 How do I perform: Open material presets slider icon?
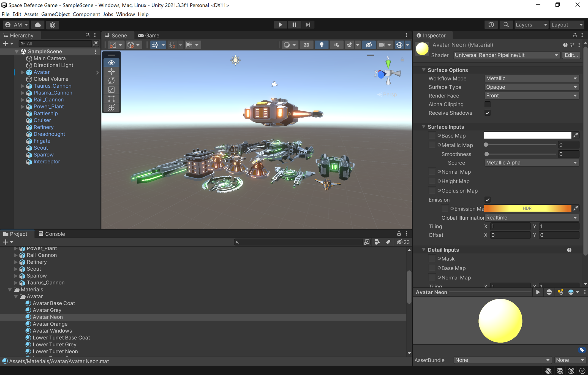click(572, 45)
